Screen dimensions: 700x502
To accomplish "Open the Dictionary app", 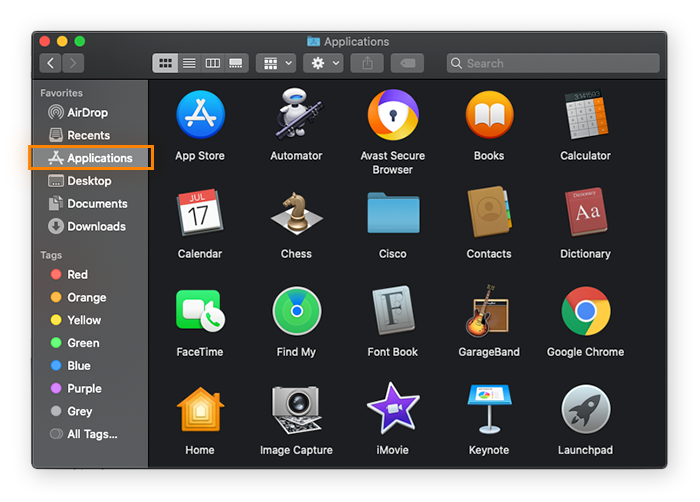I will coord(586,212).
